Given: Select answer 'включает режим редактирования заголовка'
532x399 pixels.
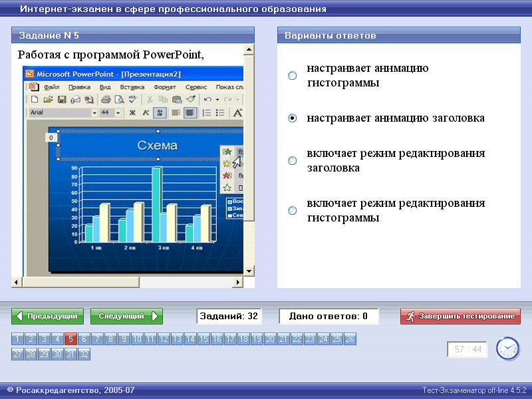Looking at the screenshot, I should [292, 160].
